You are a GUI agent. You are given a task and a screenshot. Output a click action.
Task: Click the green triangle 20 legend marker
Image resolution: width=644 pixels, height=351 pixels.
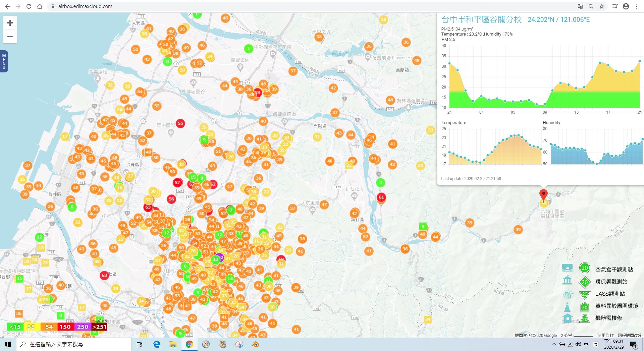click(585, 295)
